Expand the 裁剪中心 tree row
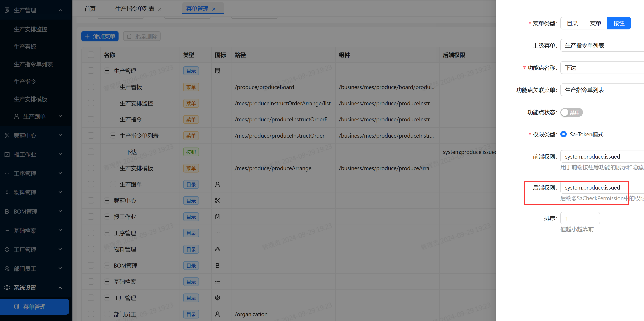 tap(107, 200)
